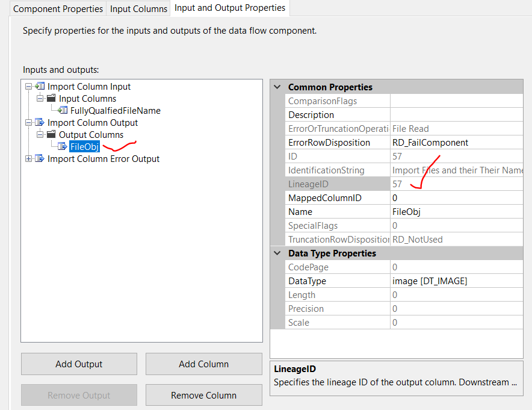Switch to the Input Columns tab

[x=138, y=8]
